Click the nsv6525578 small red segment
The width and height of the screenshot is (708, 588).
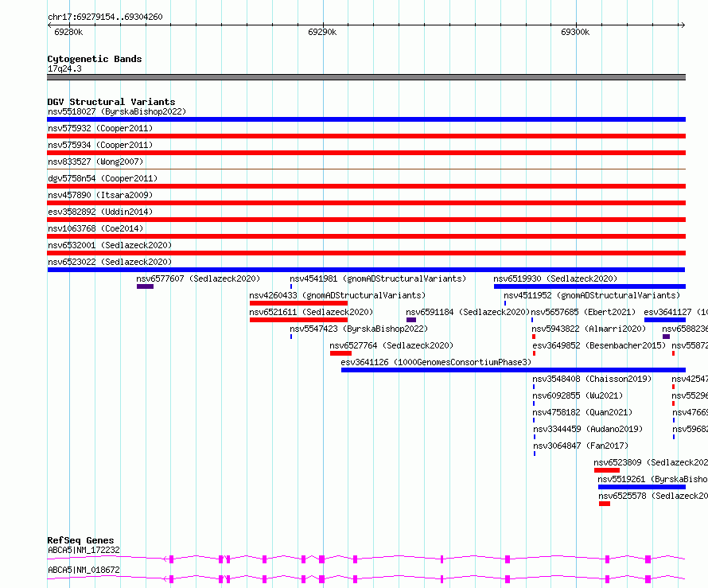click(x=605, y=504)
